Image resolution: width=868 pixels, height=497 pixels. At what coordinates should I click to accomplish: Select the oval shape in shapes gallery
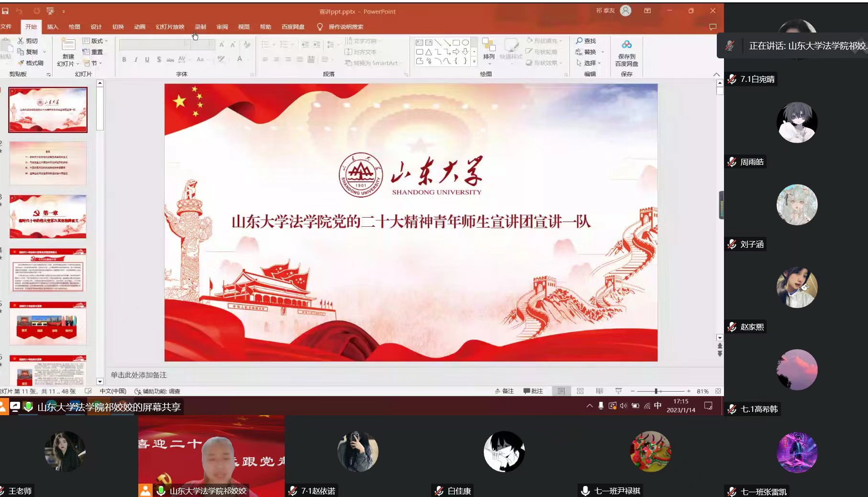(x=465, y=43)
